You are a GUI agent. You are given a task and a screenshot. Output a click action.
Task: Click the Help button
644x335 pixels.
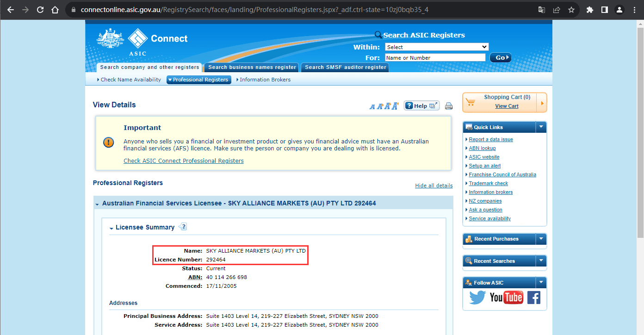[x=422, y=106]
